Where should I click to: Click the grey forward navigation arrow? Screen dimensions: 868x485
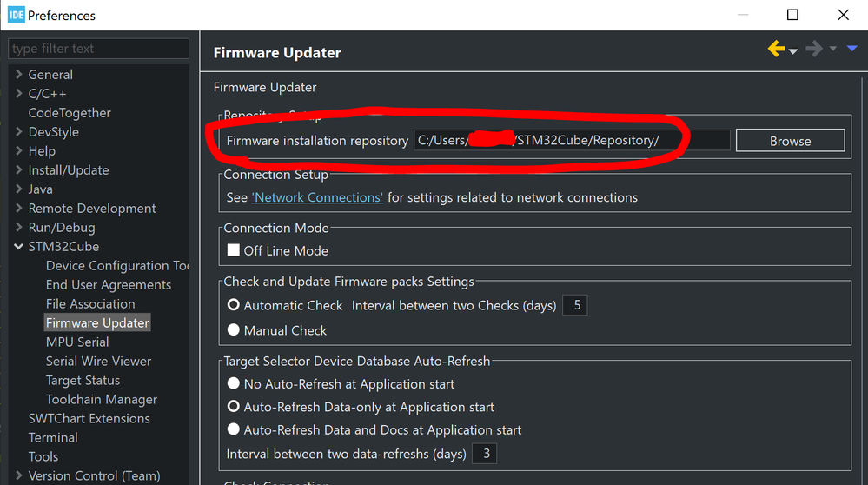(813, 50)
